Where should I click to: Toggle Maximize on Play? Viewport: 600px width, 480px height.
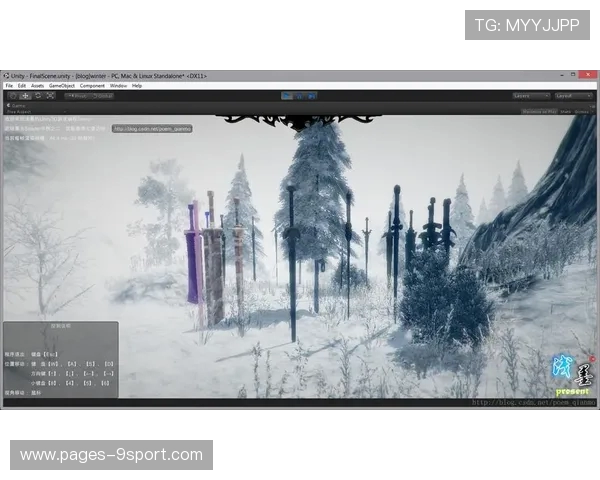538,112
